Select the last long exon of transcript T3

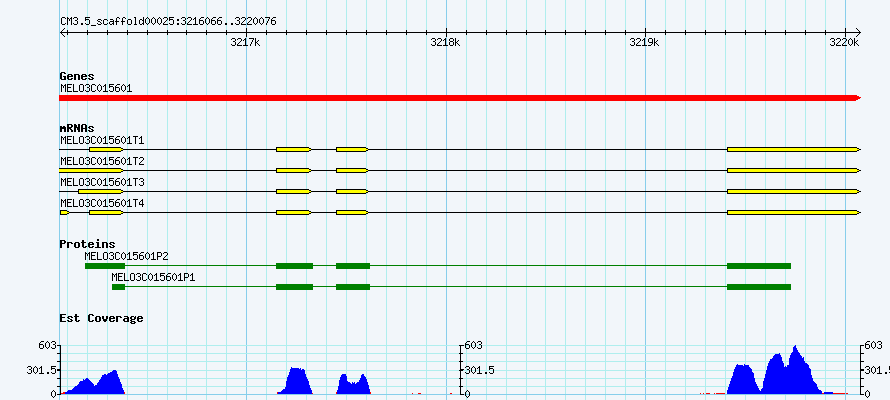click(x=794, y=191)
